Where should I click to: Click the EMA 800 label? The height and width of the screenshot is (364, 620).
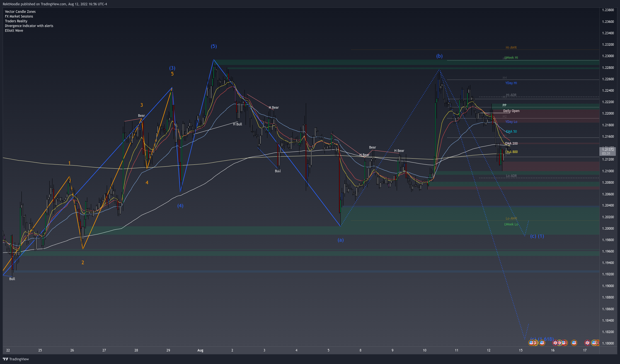point(511,152)
